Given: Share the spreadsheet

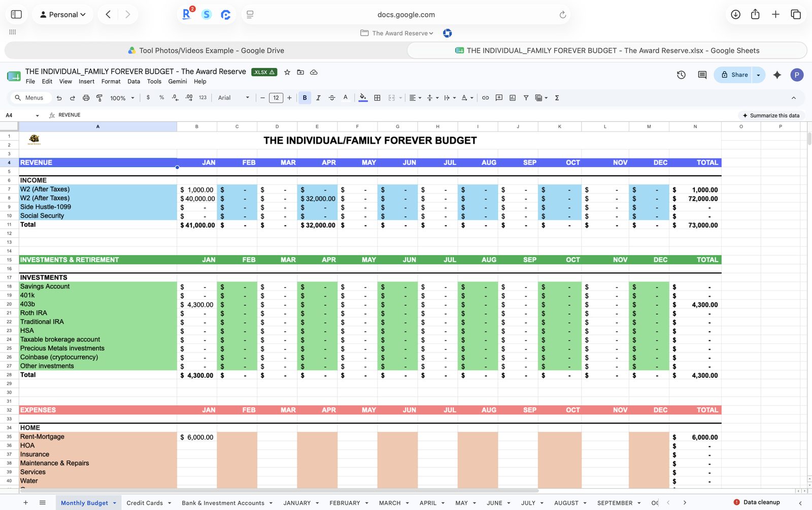Looking at the screenshot, I should [x=733, y=75].
